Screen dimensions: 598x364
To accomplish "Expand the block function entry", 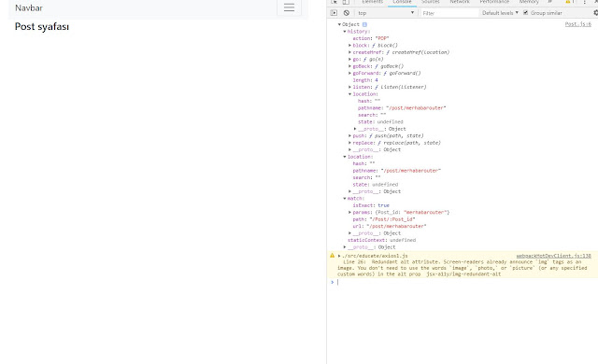I will pos(349,46).
